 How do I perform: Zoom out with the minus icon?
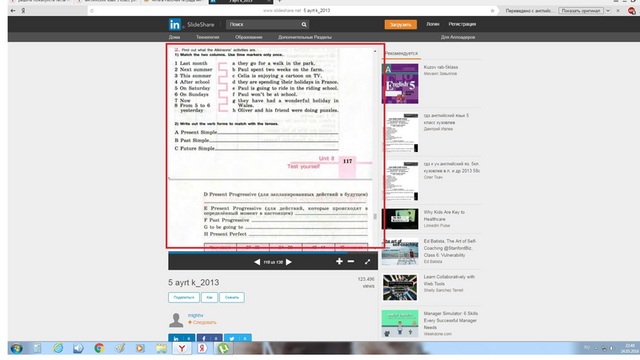pos(351,261)
